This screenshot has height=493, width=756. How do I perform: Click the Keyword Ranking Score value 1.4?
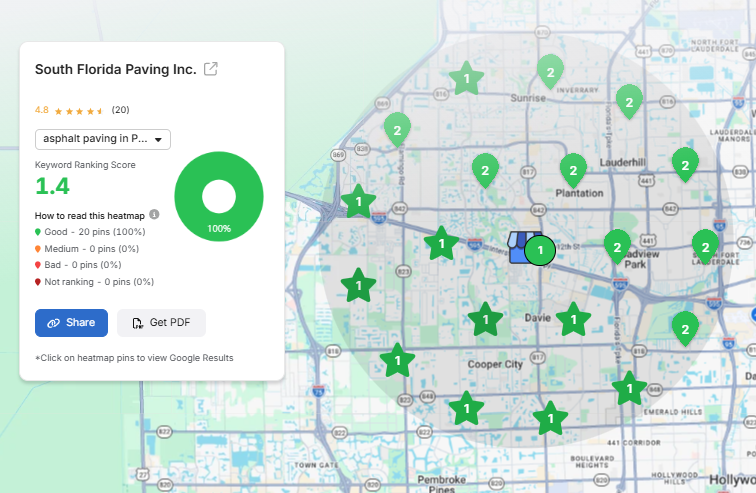(x=53, y=186)
